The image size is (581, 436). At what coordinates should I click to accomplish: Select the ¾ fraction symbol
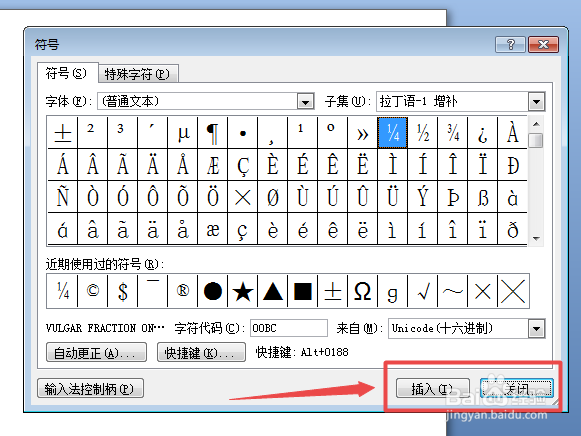click(453, 133)
